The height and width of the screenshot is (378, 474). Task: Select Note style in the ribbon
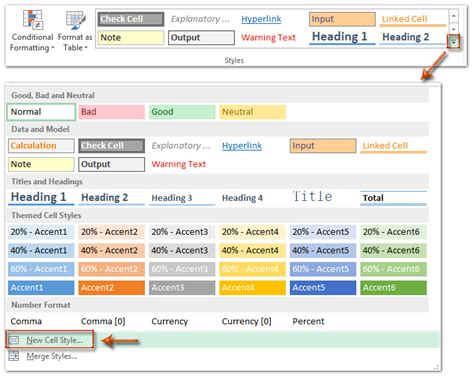point(131,38)
